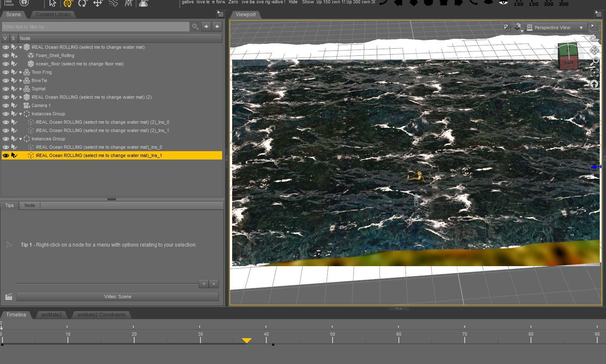Click the Video: Scene button

[x=118, y=297]
